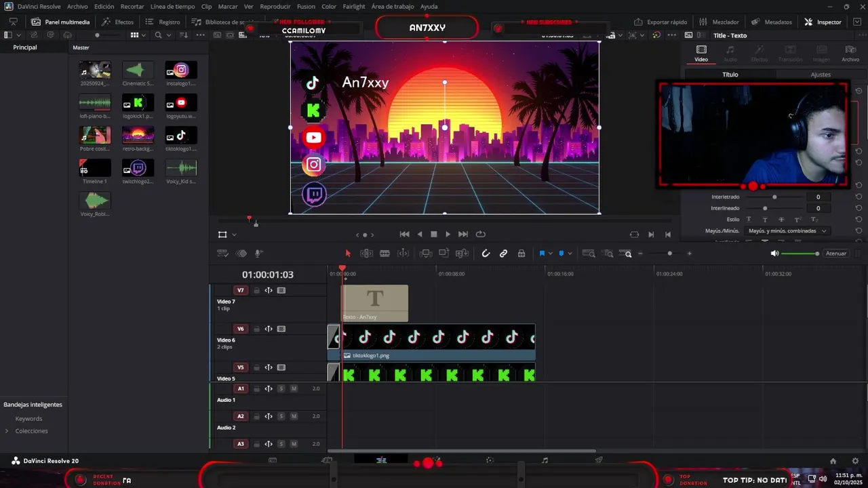Open the bin list layout dropdown
Image resolution: width=868 pixels, height=488 pixels.
coord(18,35)
